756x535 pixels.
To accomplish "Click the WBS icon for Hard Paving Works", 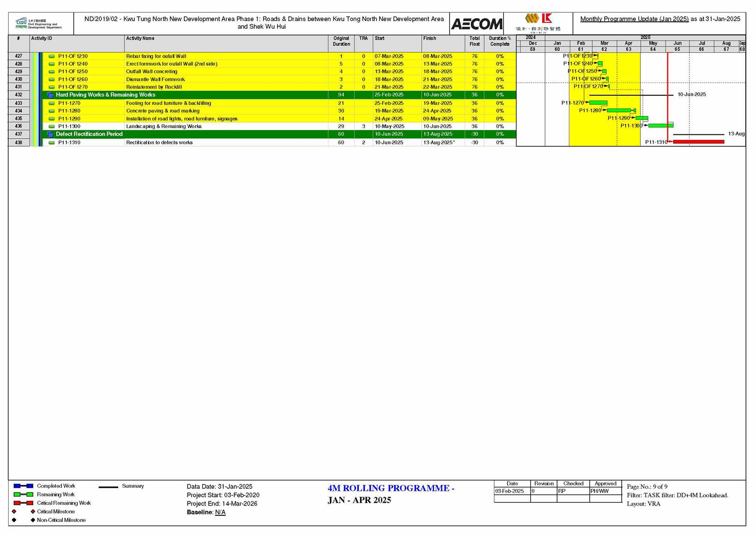I will [x=50, y=95].
